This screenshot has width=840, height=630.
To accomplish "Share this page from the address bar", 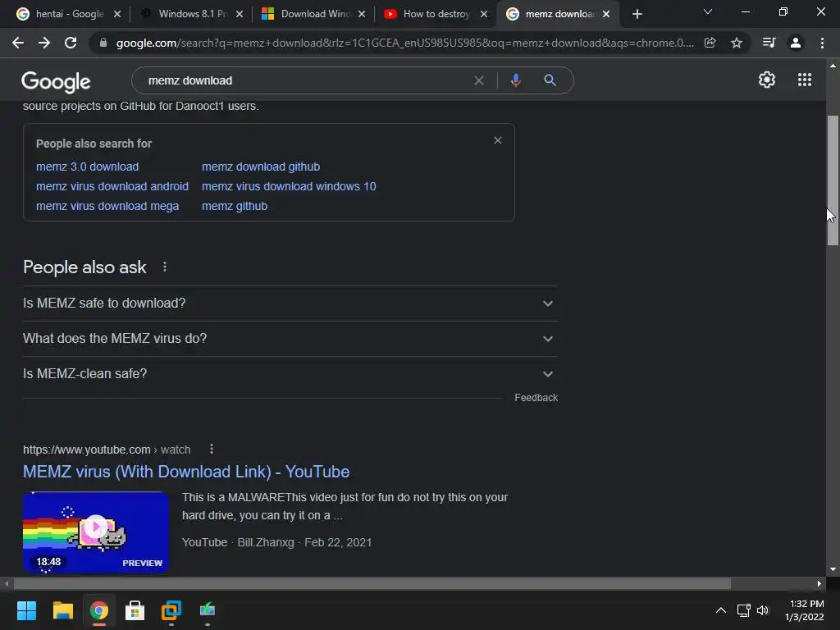I will [710, 43].
